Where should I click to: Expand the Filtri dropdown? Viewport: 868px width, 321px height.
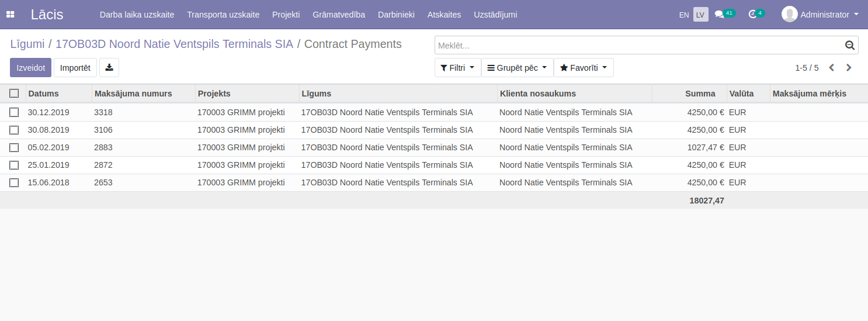[x=457, y=68]
